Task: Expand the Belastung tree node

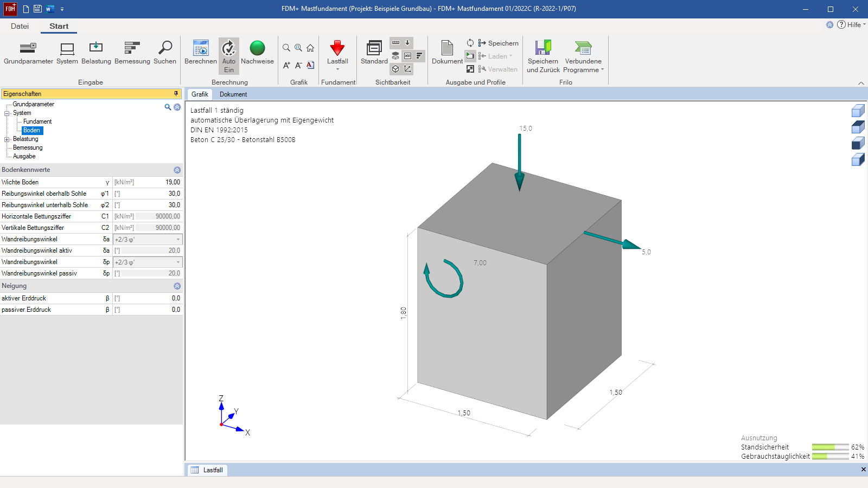Action: [x=7, y=139]
